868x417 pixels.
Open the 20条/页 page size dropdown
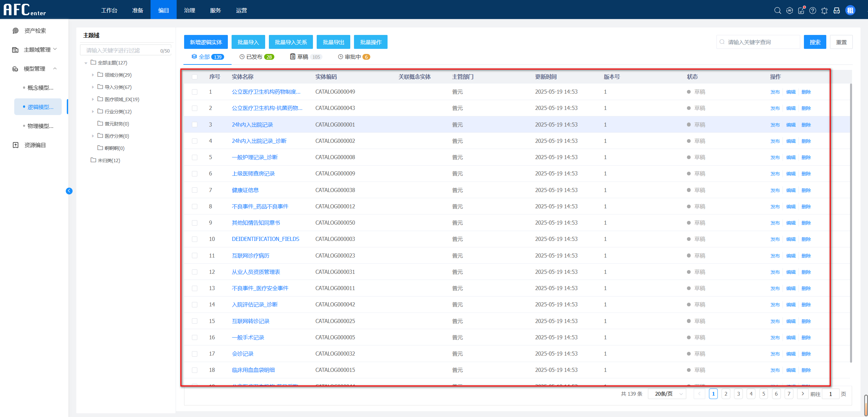667,394
